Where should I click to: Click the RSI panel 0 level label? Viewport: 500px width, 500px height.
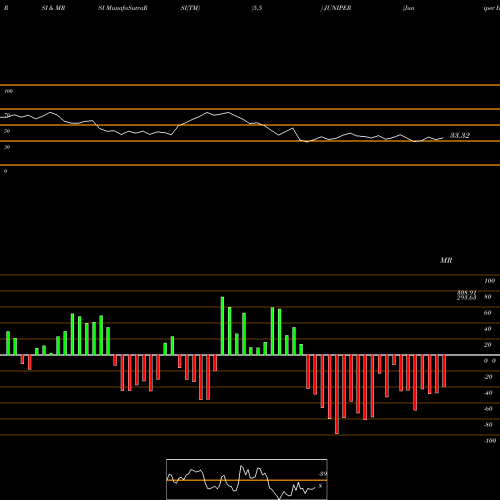[5, 171]
